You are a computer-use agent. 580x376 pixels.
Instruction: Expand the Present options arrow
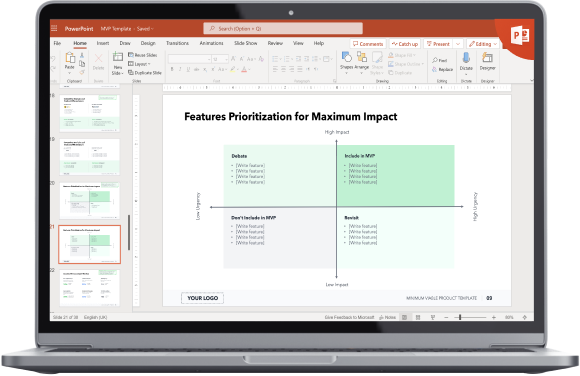click(x=458, y=44)
